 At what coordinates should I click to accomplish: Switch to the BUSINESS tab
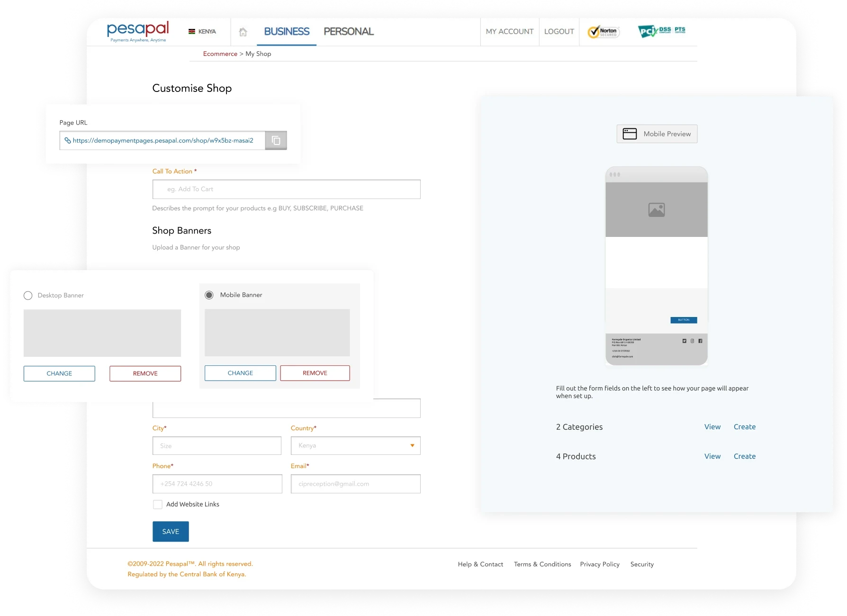pyautogui.click(x=287, y=32)
